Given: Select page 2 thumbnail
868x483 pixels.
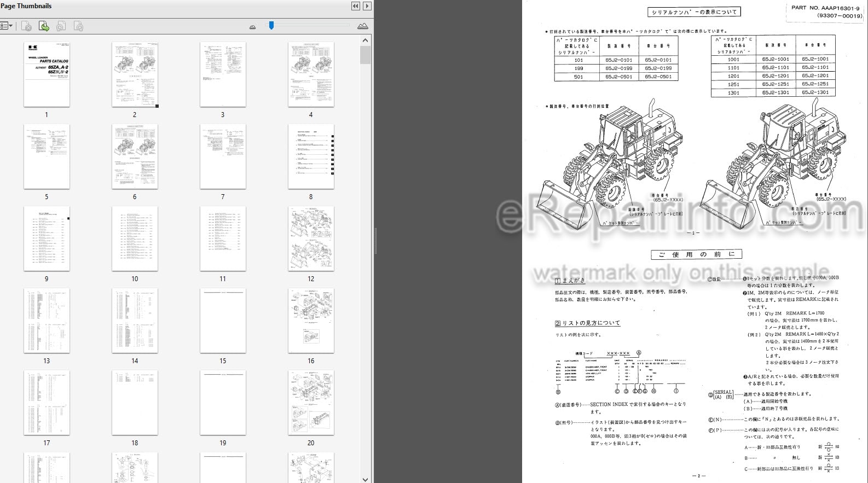Looking at the screenshot, I should point(135,74).
